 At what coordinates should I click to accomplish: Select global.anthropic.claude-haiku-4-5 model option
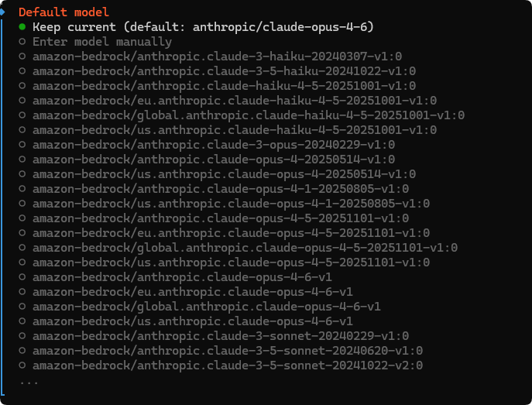pos(248,115)
